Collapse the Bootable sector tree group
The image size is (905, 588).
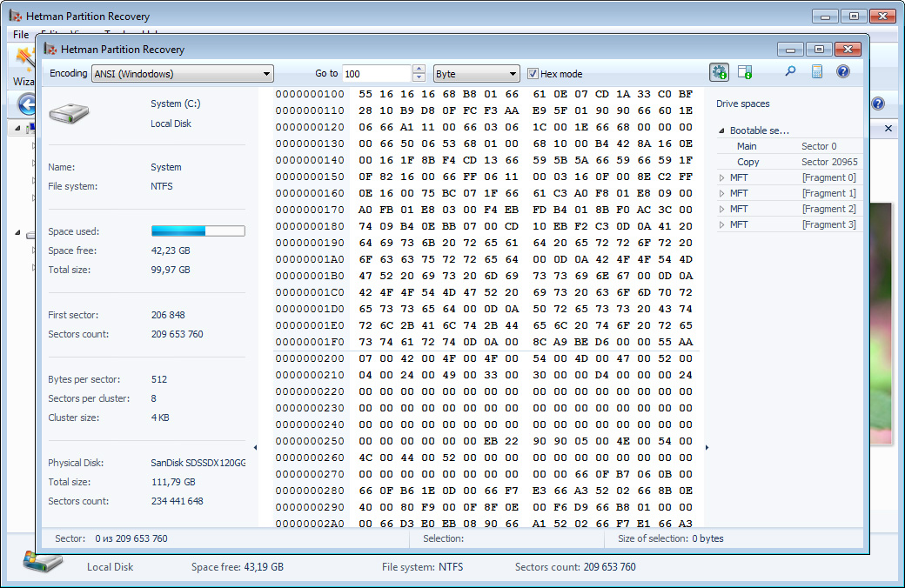pos(722,131)
